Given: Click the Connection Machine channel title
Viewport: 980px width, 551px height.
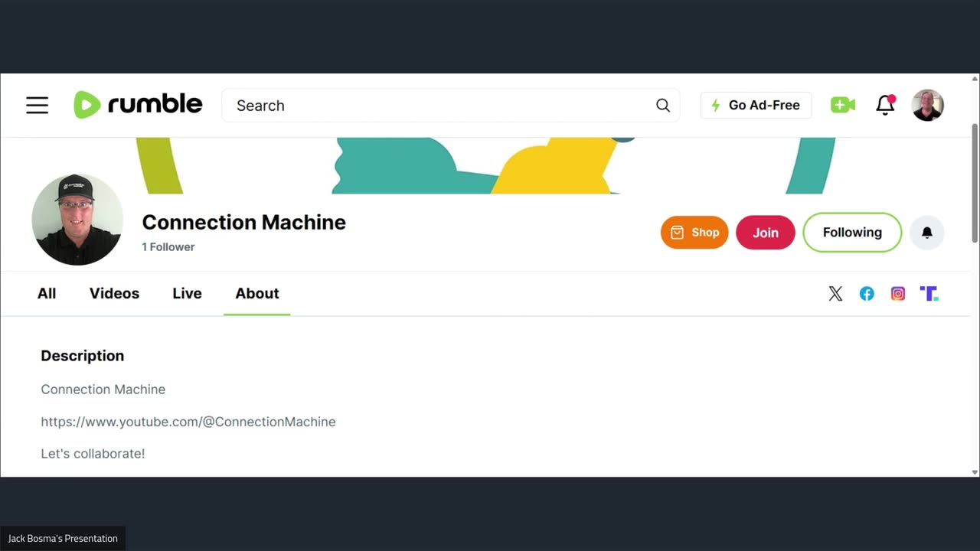Looking at the screenshot, I should 243,222.
